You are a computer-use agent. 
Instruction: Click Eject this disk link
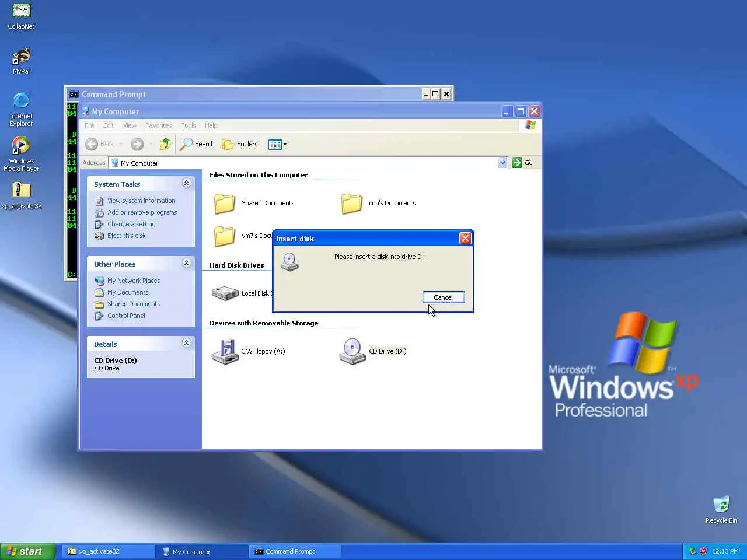[x=127, y=236]
